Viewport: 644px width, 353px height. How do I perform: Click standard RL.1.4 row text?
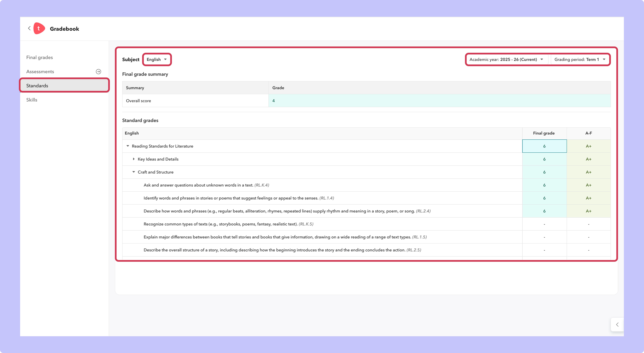click(x=239, y=198)
